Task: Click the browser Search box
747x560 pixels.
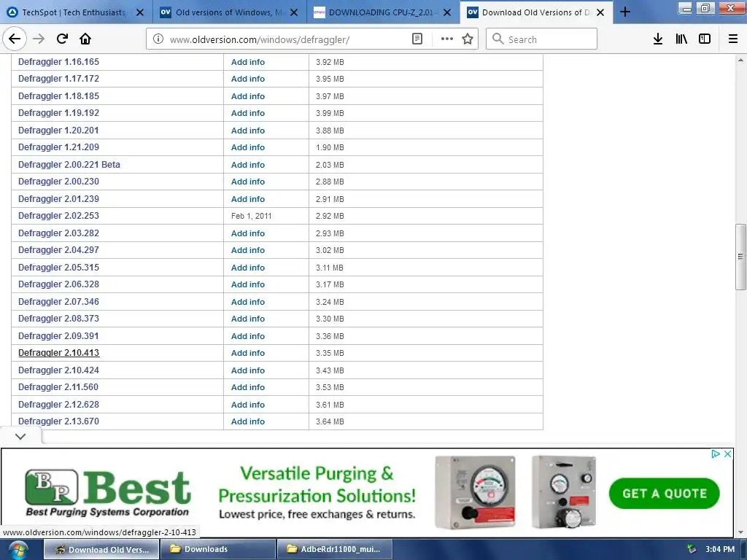Action: [542, 39]
